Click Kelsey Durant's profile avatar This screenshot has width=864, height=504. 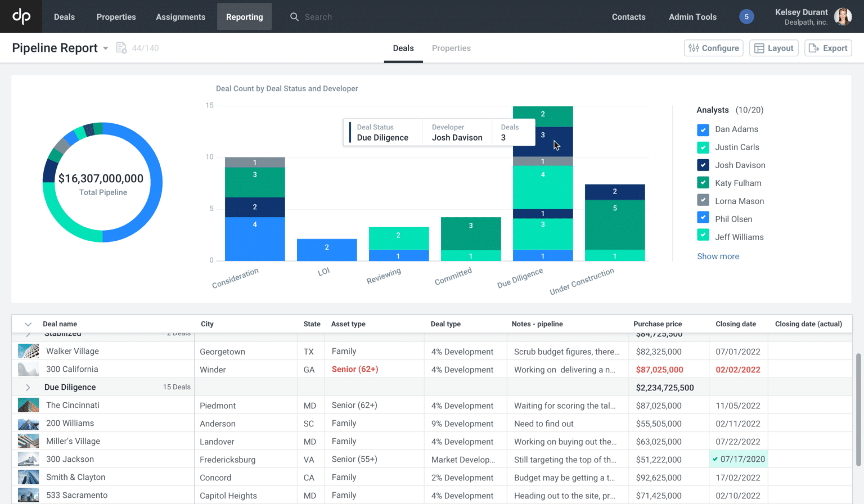(x=842, y=17)
